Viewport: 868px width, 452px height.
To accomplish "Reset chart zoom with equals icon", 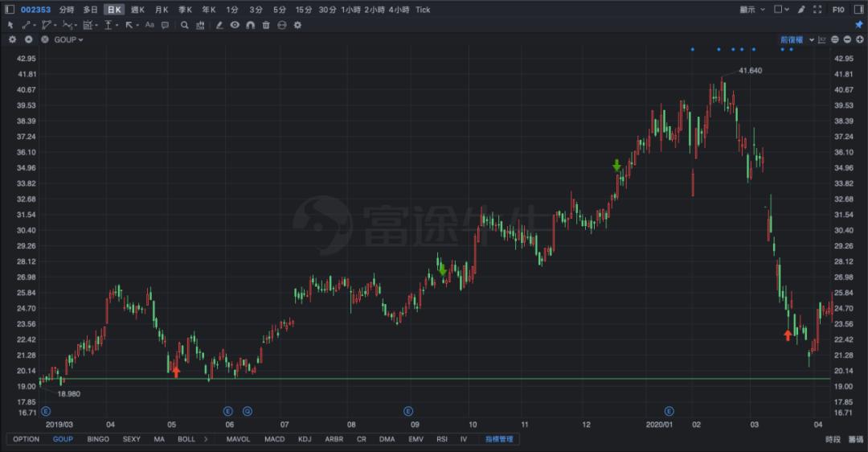I will (835, 39).
